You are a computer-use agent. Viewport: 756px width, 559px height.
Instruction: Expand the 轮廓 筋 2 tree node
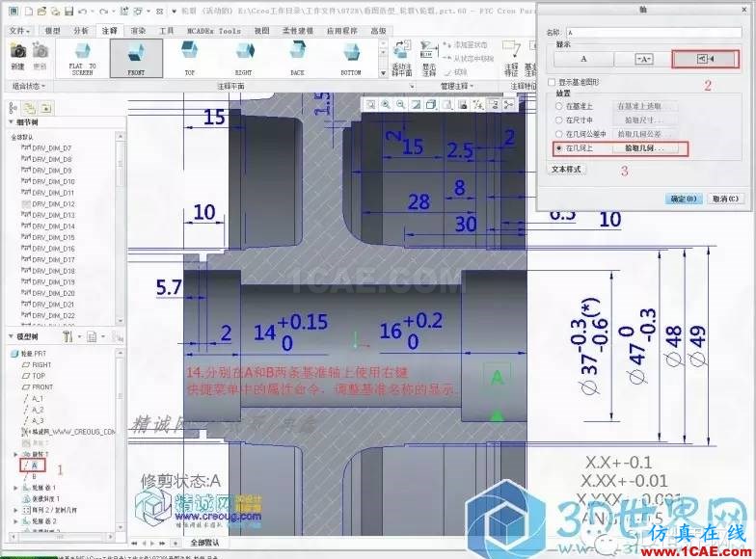tap(15, 521)
